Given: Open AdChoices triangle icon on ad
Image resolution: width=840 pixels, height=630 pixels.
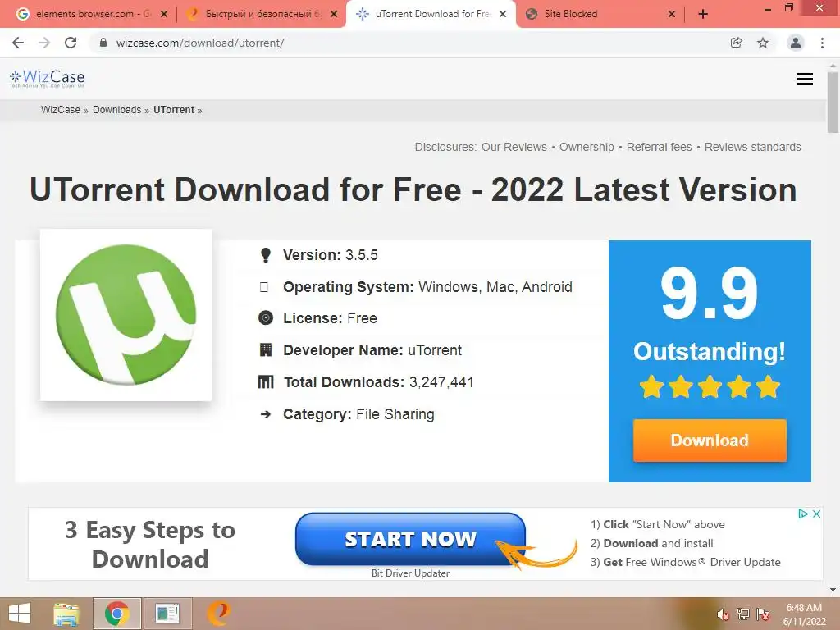Looking at the screenshot, I should click(803, 514).
